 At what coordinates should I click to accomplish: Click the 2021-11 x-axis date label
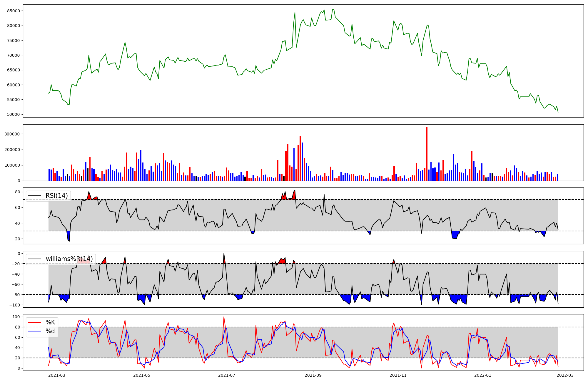[398, 375]
